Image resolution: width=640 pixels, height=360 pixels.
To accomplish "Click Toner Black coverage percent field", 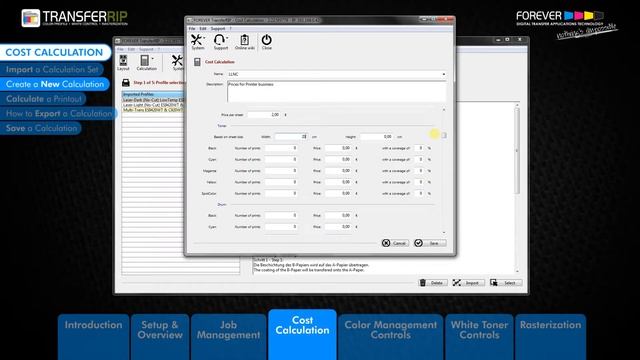I will tap(419, 148).
